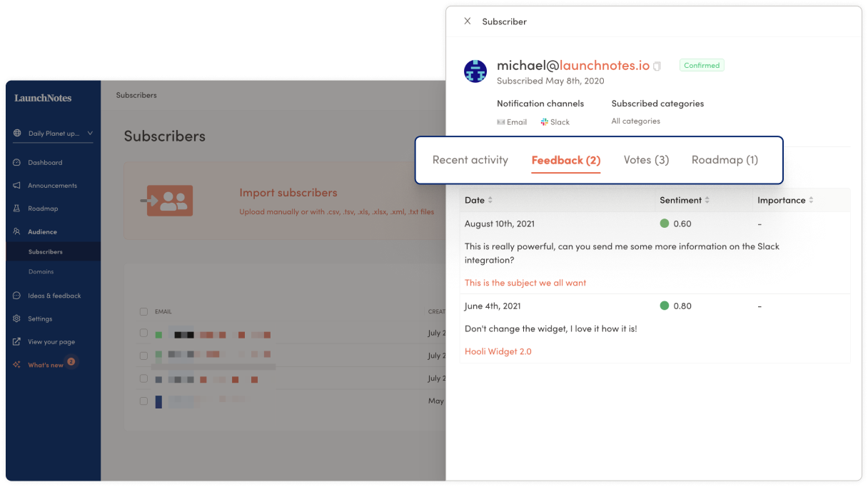This screenshot has height=487, width=868.
Task: Click the Subscribers breadcrumb at the top
Action: 136,95
